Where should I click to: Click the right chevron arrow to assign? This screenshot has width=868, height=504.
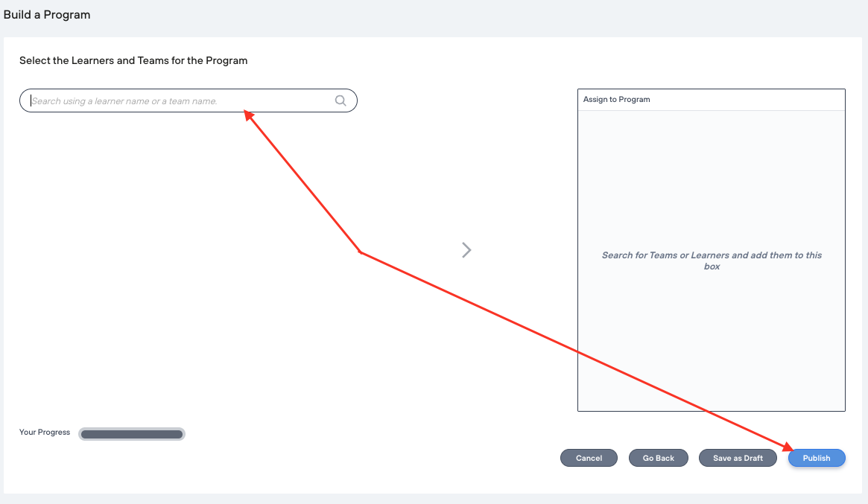pos(466,250)
